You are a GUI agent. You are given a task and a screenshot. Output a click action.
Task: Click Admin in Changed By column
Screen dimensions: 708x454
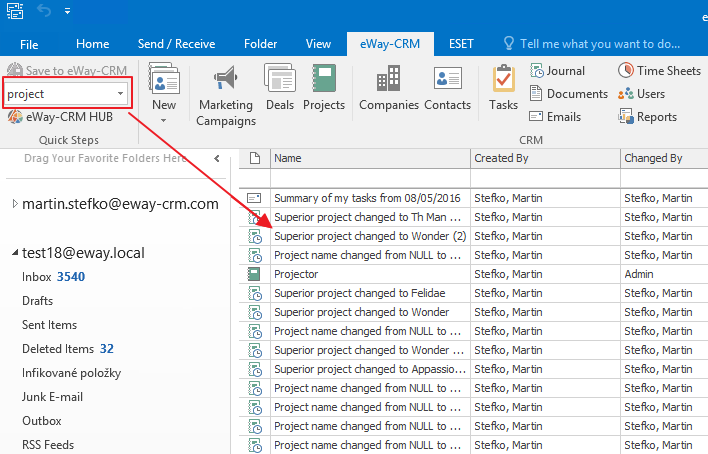[x=638, y=274]
